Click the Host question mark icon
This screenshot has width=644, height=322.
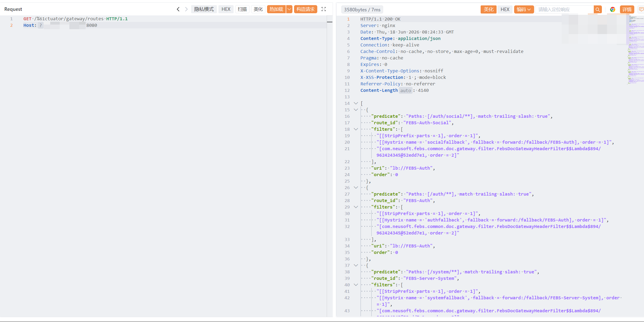41,25
